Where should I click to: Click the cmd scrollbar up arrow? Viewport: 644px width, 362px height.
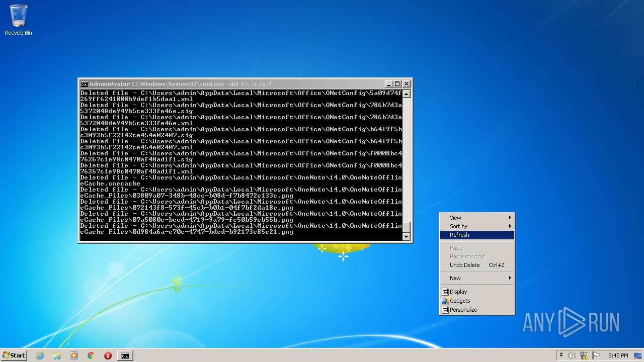click(x=407, y=94)
